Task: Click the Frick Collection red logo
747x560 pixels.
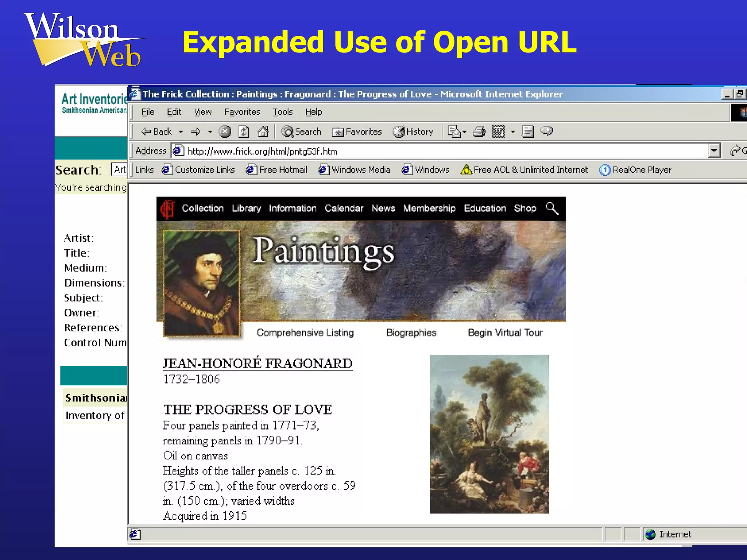Action: click(x=168, y=209)
